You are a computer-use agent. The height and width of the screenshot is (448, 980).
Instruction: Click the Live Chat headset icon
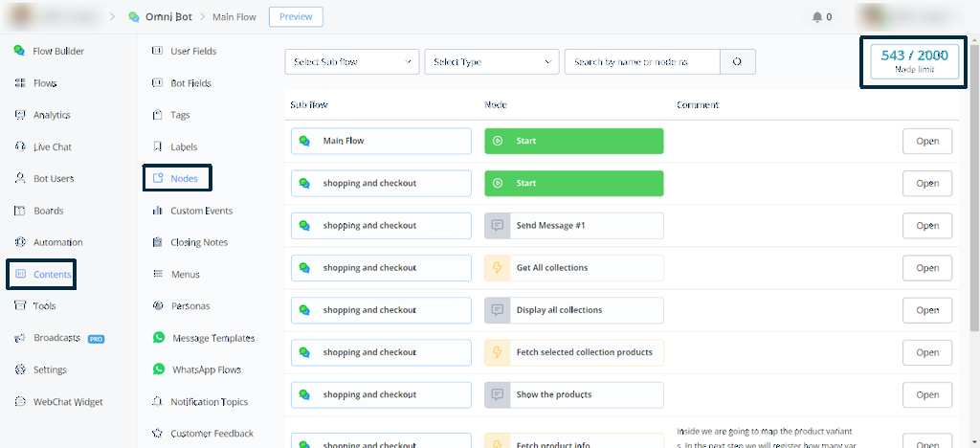coord(20,146)
